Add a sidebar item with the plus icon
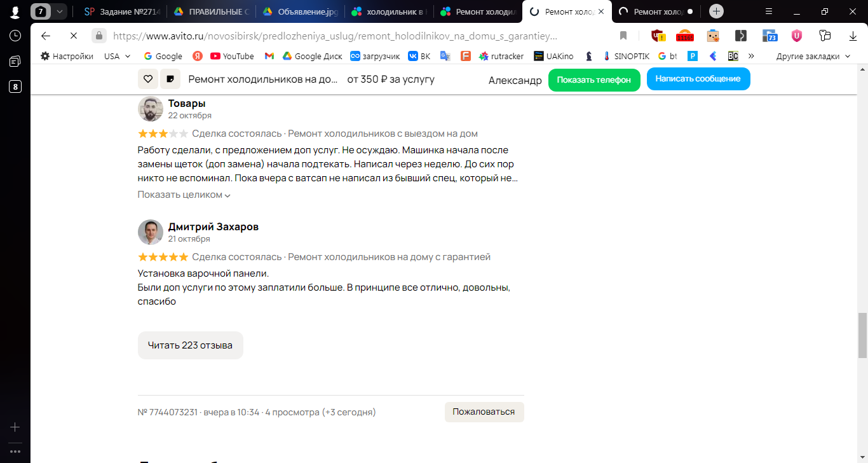Screen dimensions: 868x463 [15, 427]
